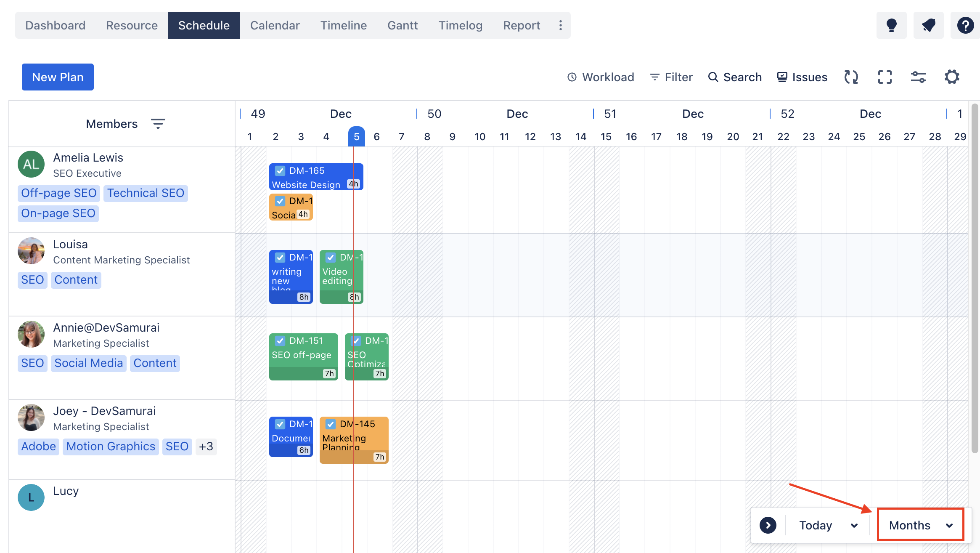
Task: Open the Issues panel
Action: pyautogui.click(x=802, y=76)
